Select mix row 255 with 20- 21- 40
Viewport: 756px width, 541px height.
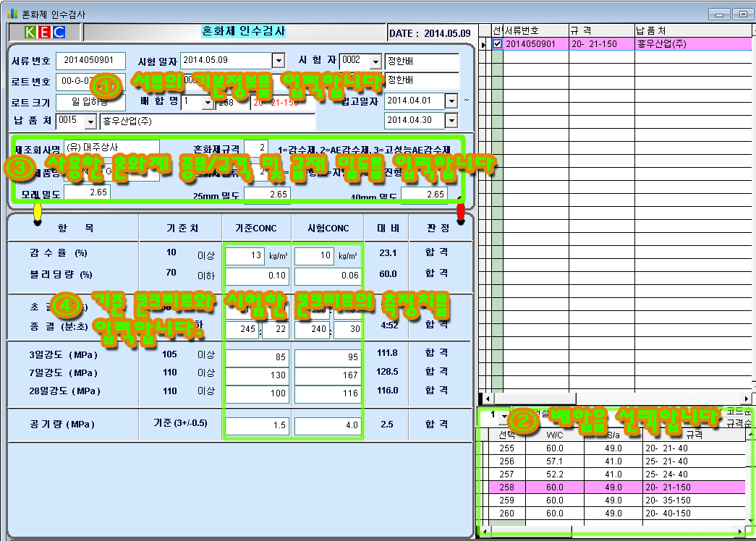[617, 448]
